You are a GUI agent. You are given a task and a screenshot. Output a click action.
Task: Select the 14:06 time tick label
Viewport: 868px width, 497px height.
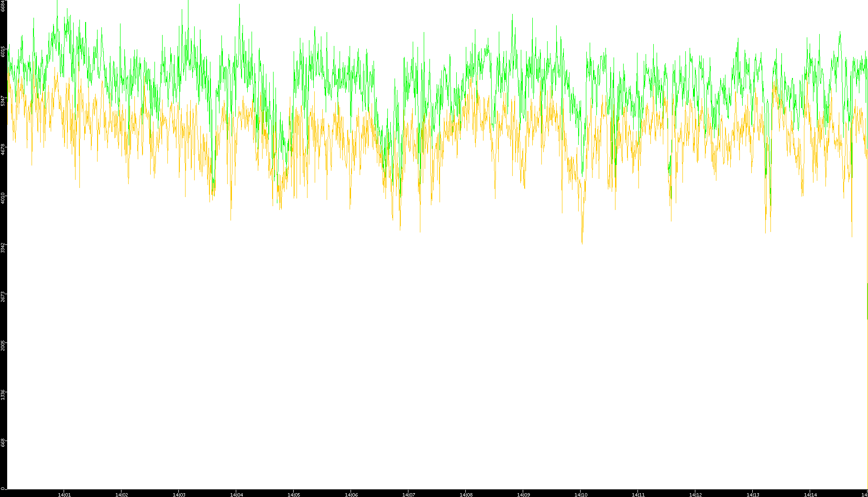point(352,495)
